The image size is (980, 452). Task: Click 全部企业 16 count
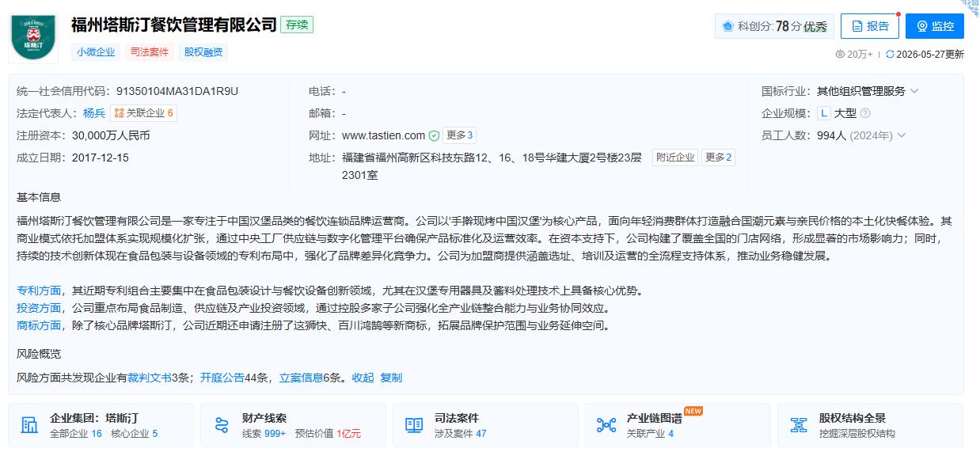76,434
